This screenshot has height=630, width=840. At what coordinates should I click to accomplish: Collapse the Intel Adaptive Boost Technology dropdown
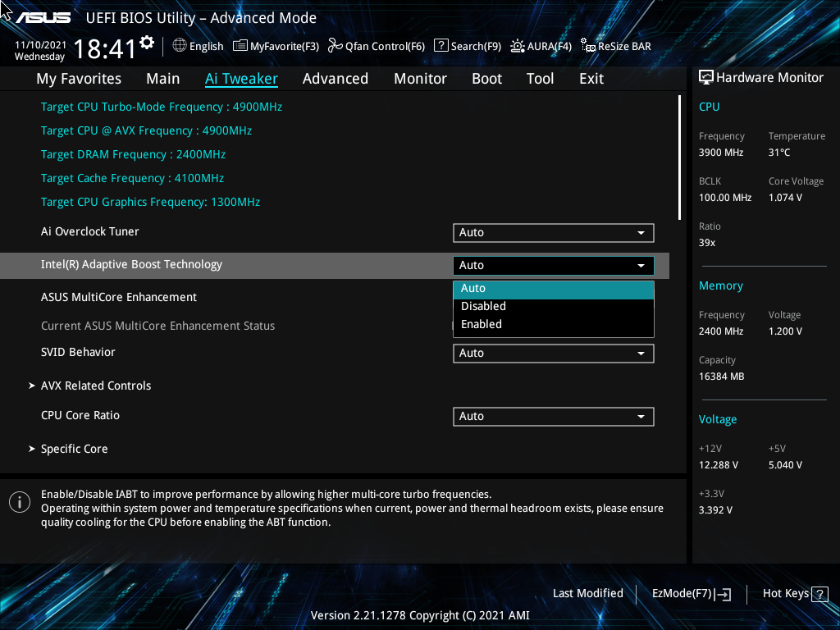554,266
